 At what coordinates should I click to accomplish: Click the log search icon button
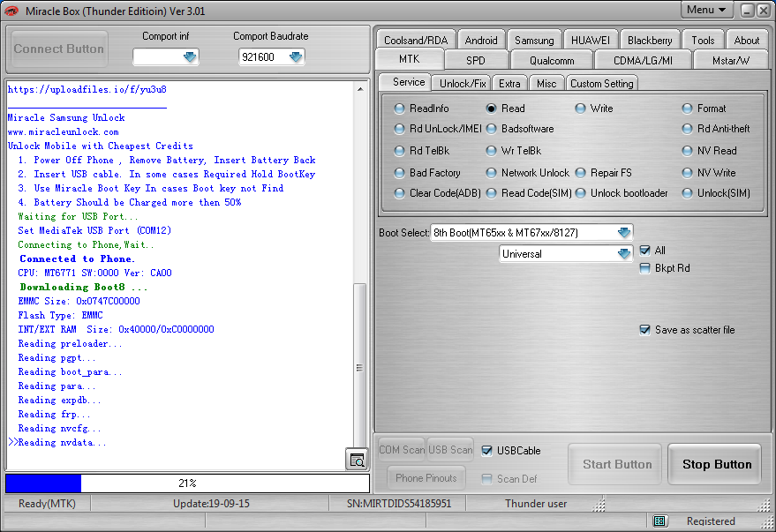[357, 460]
